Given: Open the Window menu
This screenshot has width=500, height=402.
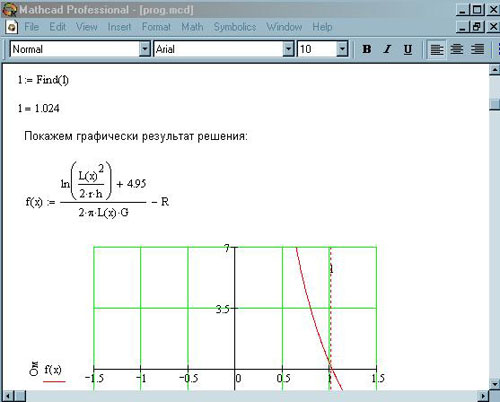Looking at the screenshot, I should pos(284,27).
